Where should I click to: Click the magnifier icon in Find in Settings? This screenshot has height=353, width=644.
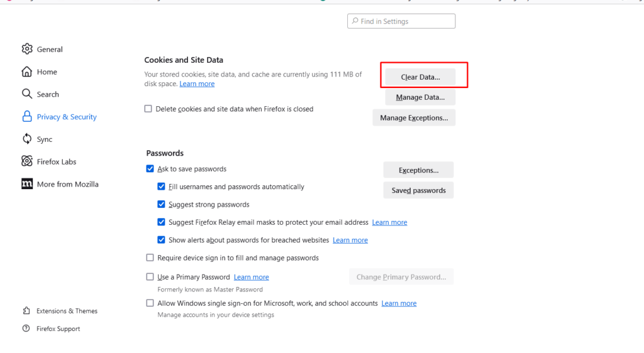355,21
